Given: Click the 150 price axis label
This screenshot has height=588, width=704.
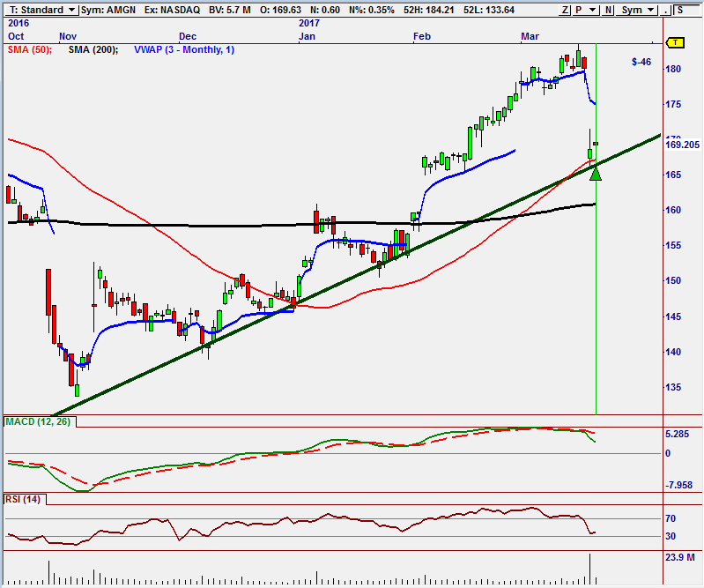Looking at the screenshot, I should click(673, 280).
